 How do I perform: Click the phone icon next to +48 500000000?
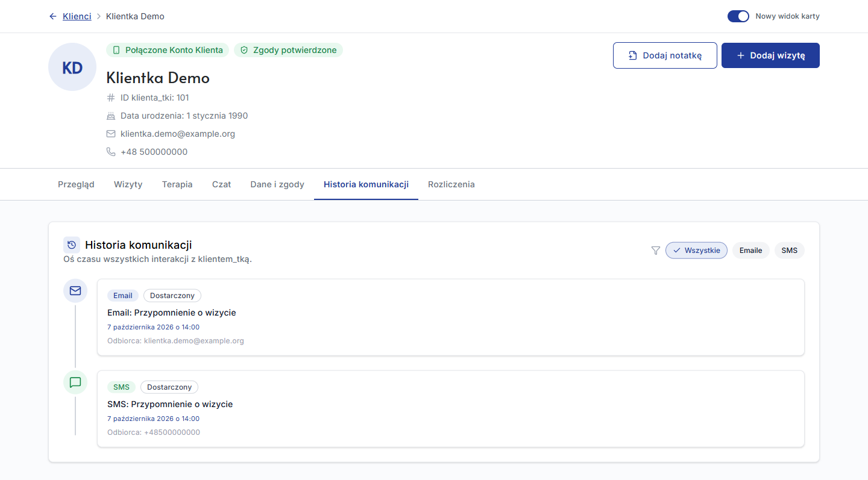pos(111,152)
